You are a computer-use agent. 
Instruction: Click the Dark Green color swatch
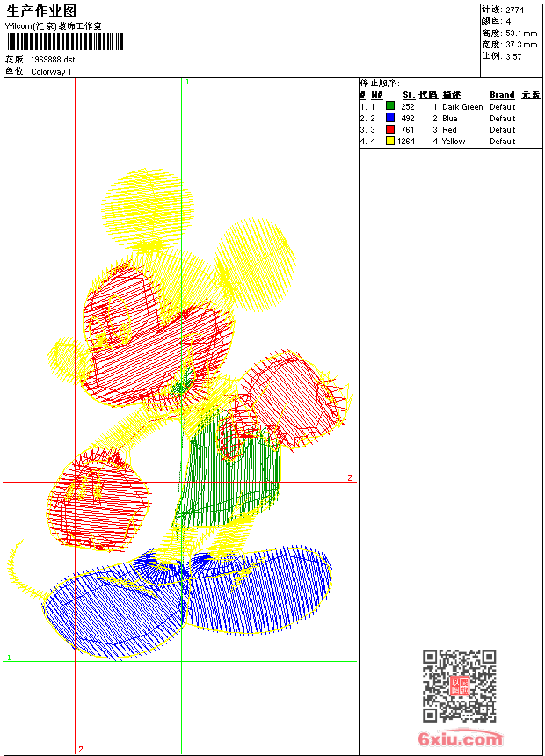point(390,106)
